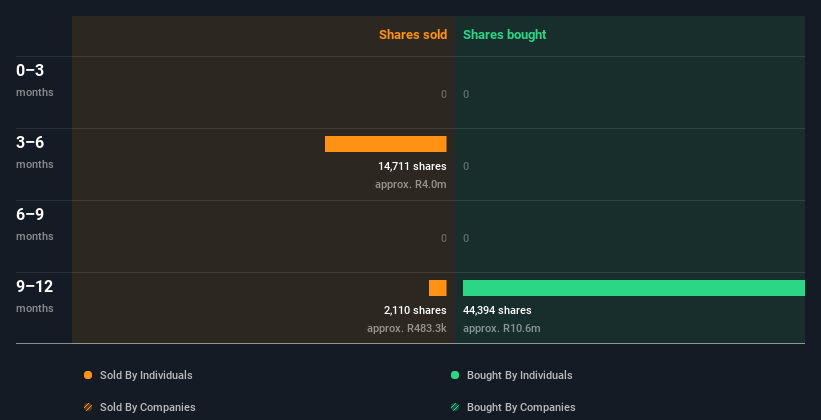Click the orange Sold By Individuals legend dot
The width and height of the screenshot is (821, 420).
tap(88, 375)
